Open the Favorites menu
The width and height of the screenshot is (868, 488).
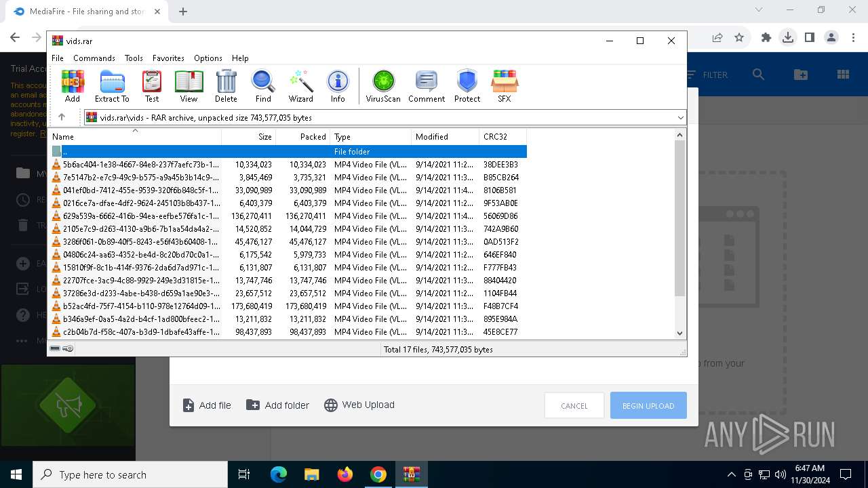168,58
